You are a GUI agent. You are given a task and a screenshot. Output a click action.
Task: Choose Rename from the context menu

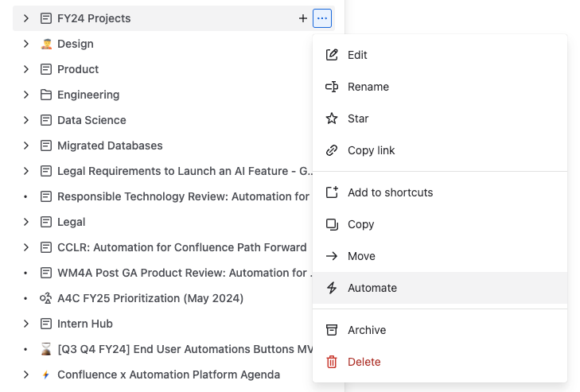pos(368,87)
